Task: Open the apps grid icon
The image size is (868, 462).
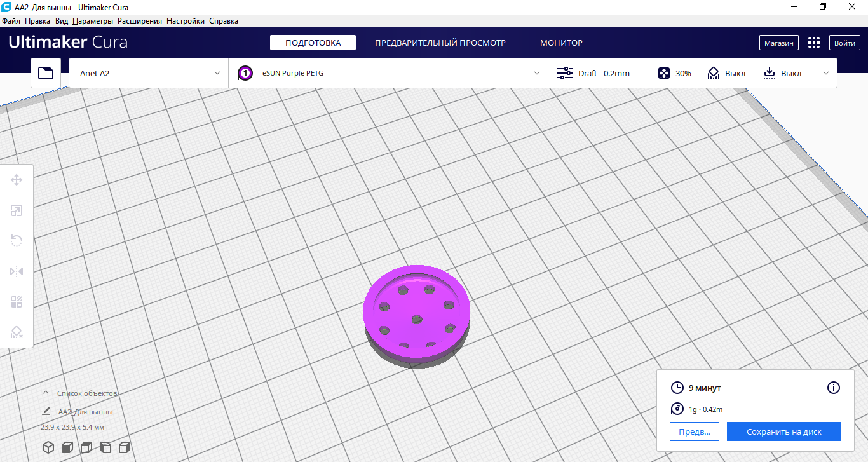Action: (813, 43)
